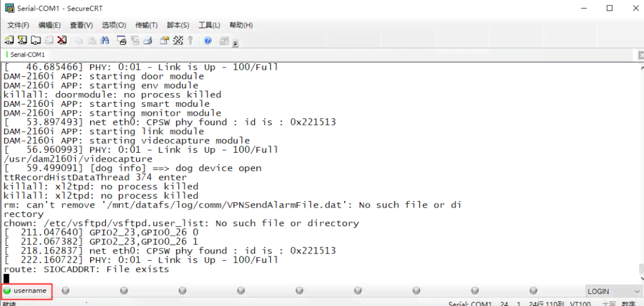The height and width of the screenshot is (306, 644).
Task: Open the 帮助(H) menu
Action: coord(241,26)
